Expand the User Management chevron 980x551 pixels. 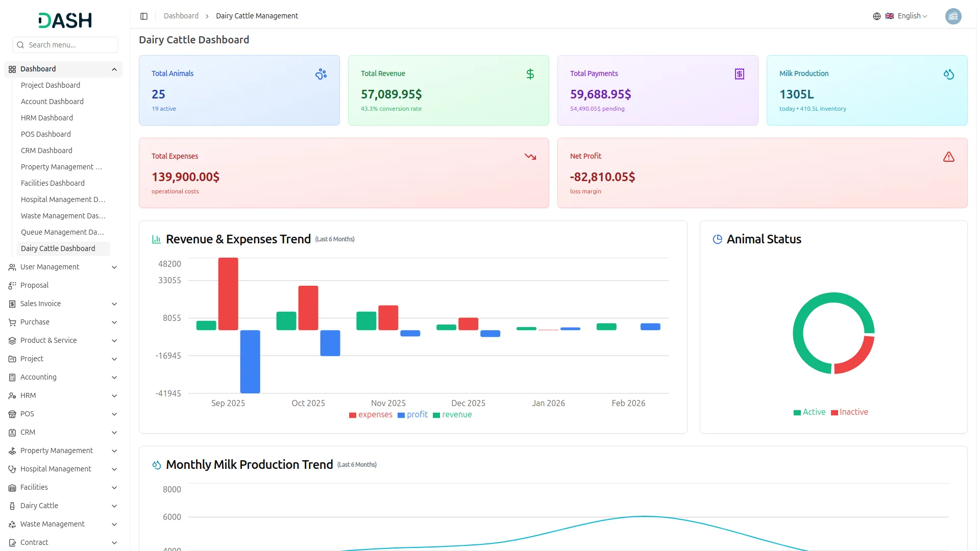coord(114,267)
